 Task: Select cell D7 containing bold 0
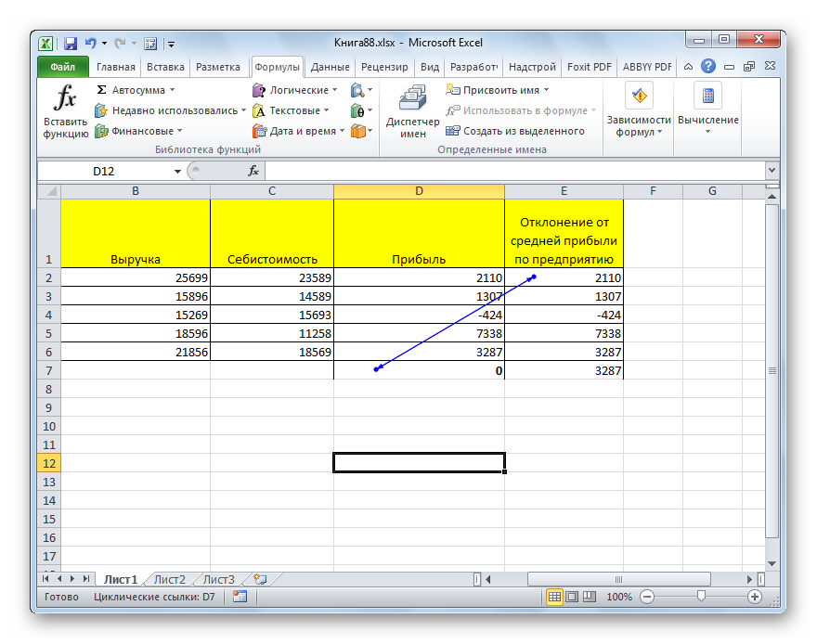tap(419, 370)
